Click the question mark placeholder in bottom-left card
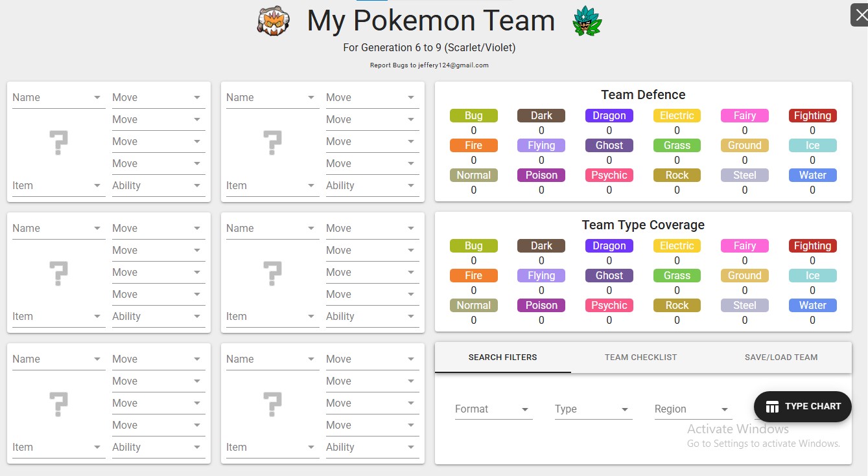The image size is (868, 476). 58,403
